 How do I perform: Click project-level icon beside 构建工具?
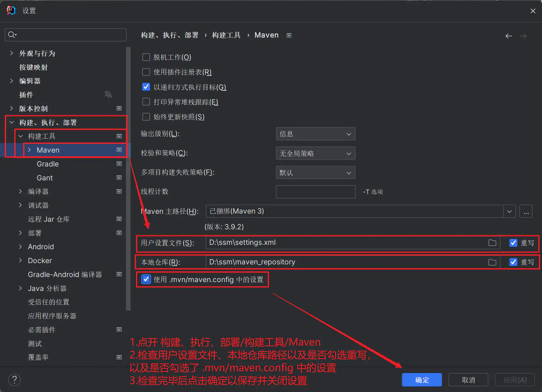119,136
